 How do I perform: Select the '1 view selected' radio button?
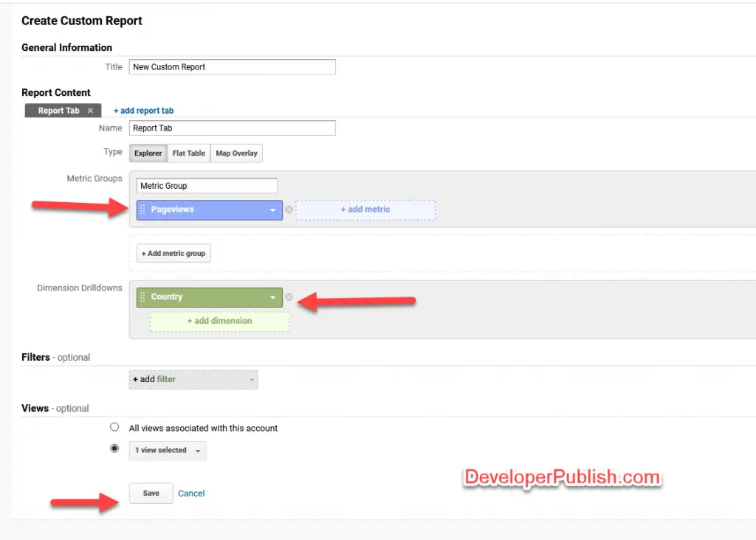point(114,449)
